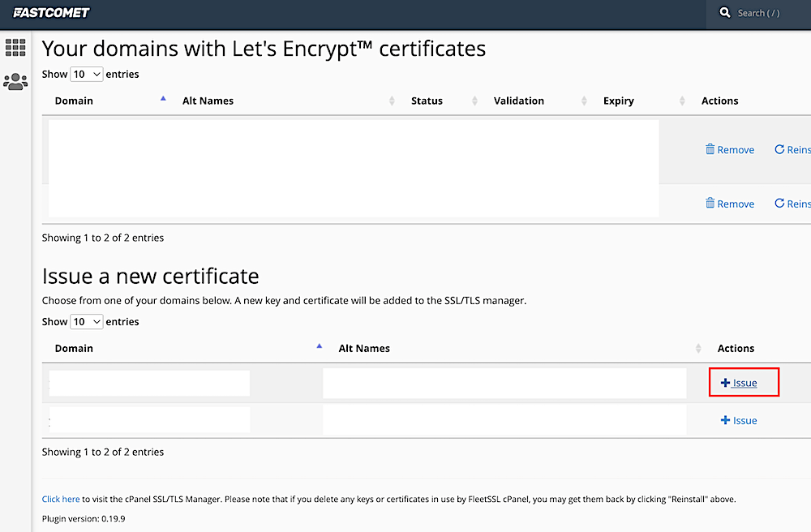Click the trash icon in first certificate row
811x532 pixels.
[x=710, y=149]
